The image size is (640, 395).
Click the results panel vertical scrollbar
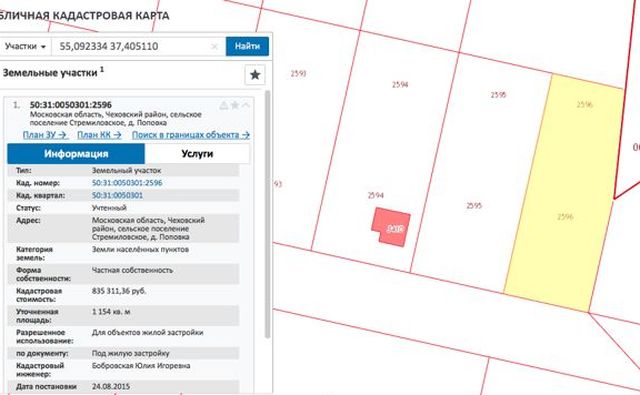[268, 214]
